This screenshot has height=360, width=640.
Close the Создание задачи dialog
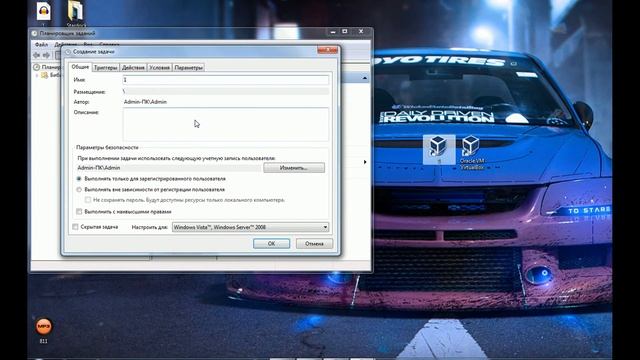pyautogui.click(x=328, y=50)
